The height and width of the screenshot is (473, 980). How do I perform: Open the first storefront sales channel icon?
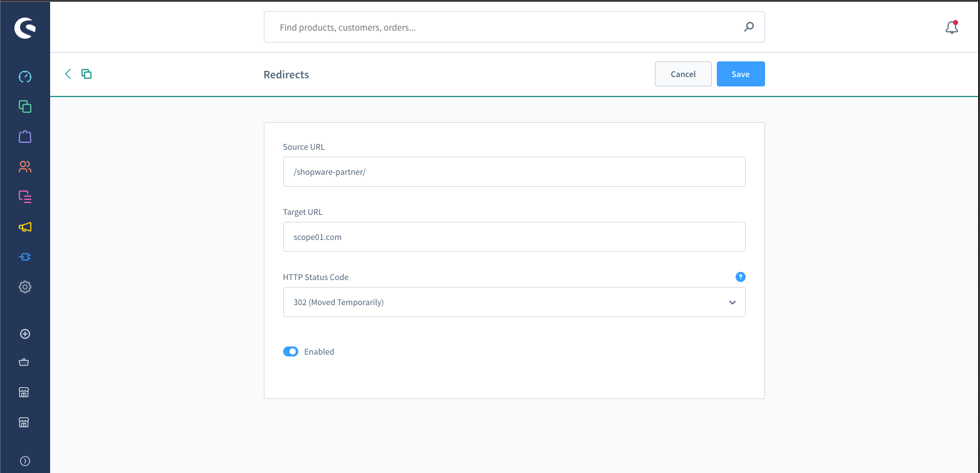pos(24,392)
